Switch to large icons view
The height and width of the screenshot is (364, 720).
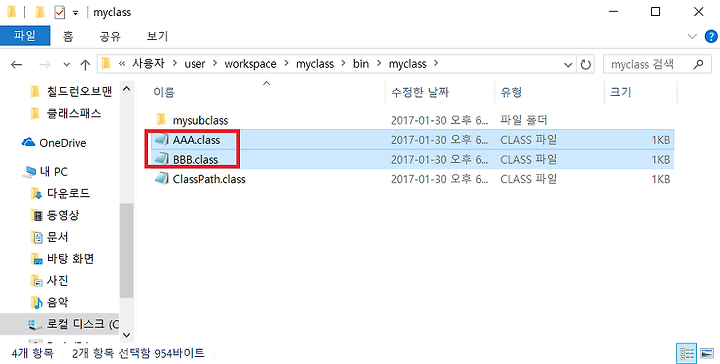pos(707,353)
